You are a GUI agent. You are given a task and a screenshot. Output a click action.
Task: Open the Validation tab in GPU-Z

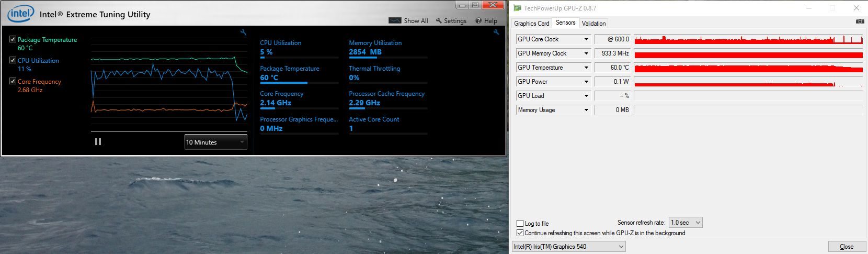(x=593, y=24)
